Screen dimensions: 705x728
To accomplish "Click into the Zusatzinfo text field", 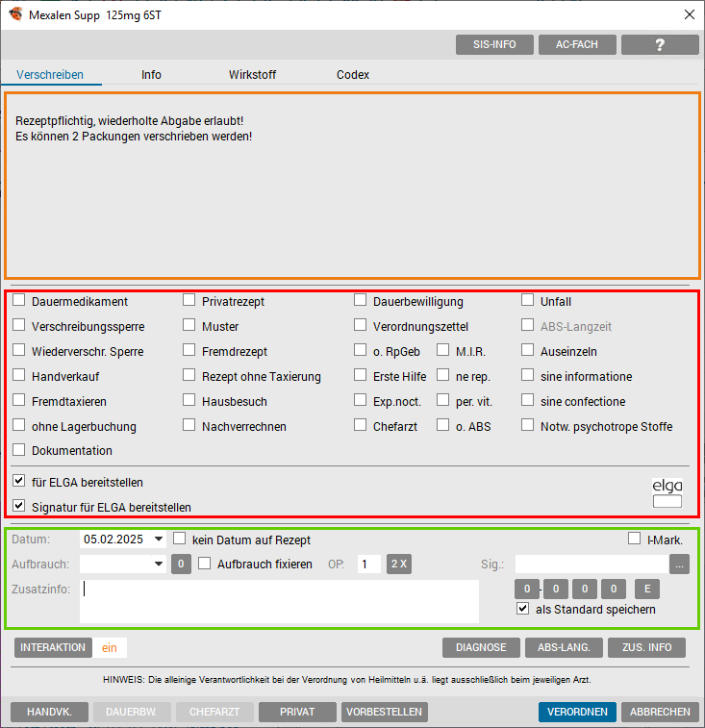I will [279, 601].
